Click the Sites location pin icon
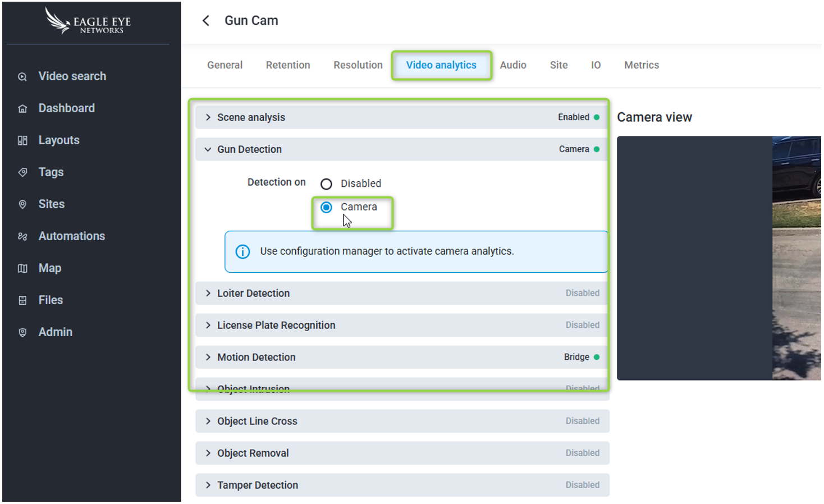 [x=22, y=205]
